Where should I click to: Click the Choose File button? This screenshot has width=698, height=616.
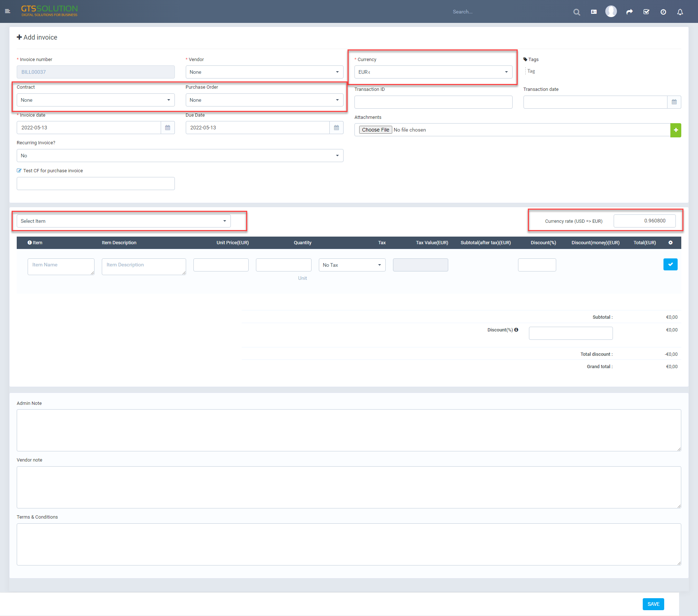click(x=375, y=130)
